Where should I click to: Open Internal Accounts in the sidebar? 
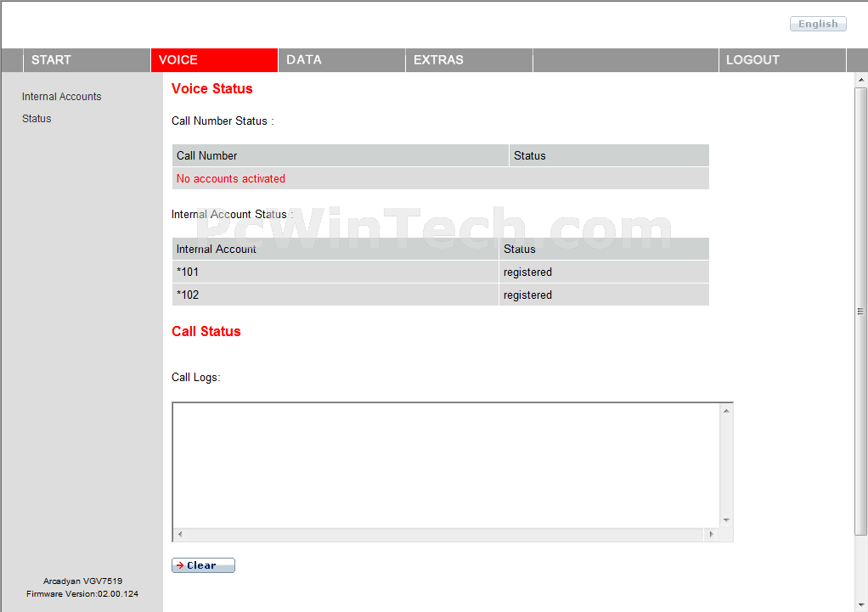tap(62, 97)
